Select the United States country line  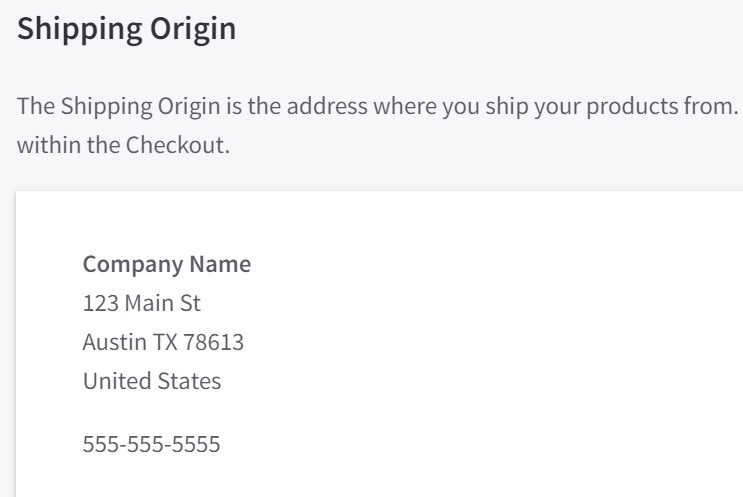point(151,381)
